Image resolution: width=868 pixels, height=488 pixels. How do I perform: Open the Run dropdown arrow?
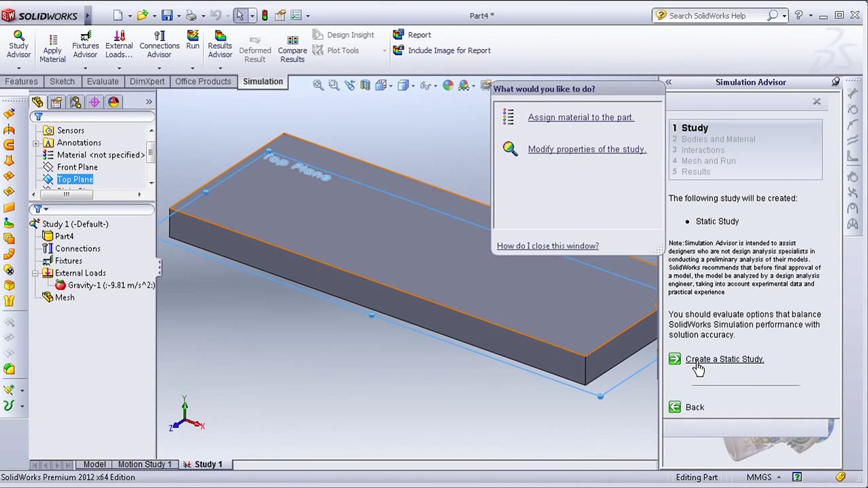tap(193, 68)
